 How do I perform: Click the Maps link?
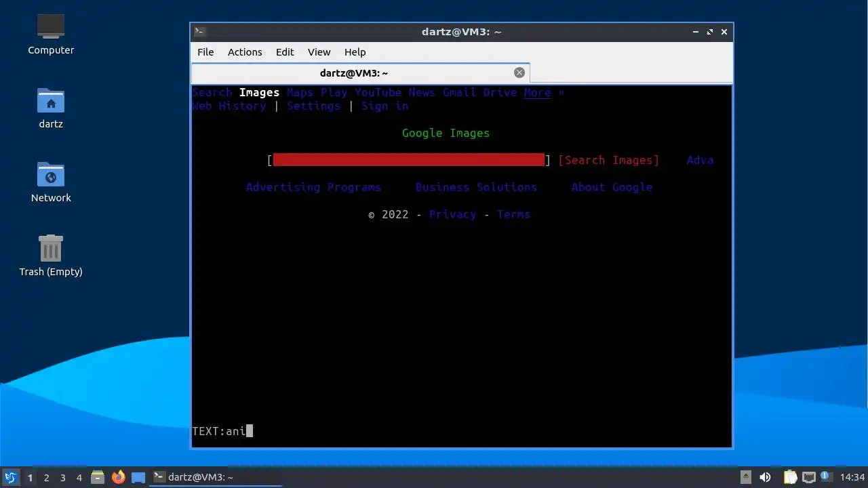pyautogui.click(x=300, y=92)
